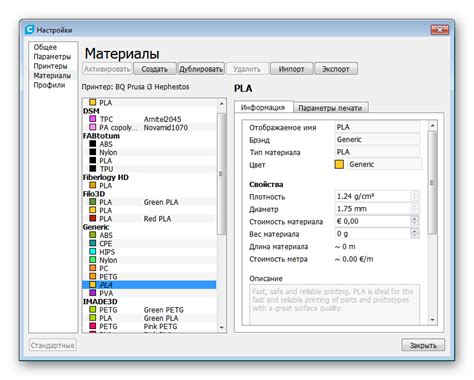The width and height of the screenshot is (474, 380).
Task: Click the FABtotum brand header
Action: 101,136
